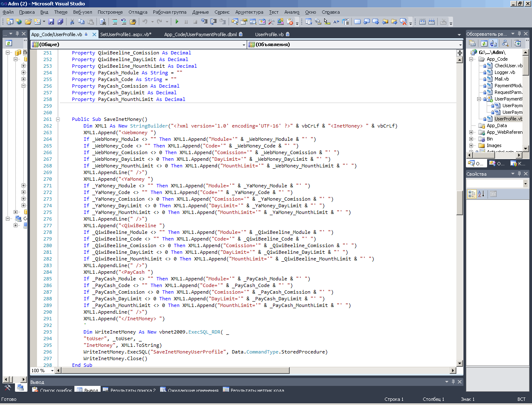
Task: Click the Copy icon in the toolbar
Action: tap(81, 22)
